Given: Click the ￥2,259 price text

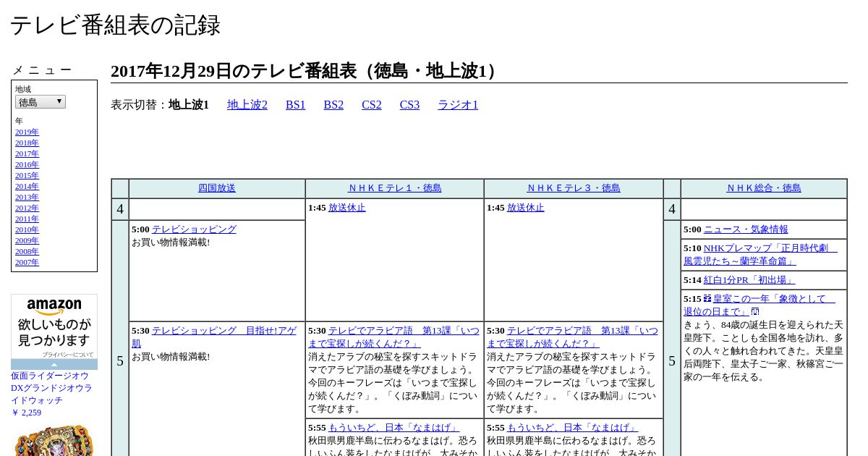Looking at the screenshot, I should tap(26, 413).
